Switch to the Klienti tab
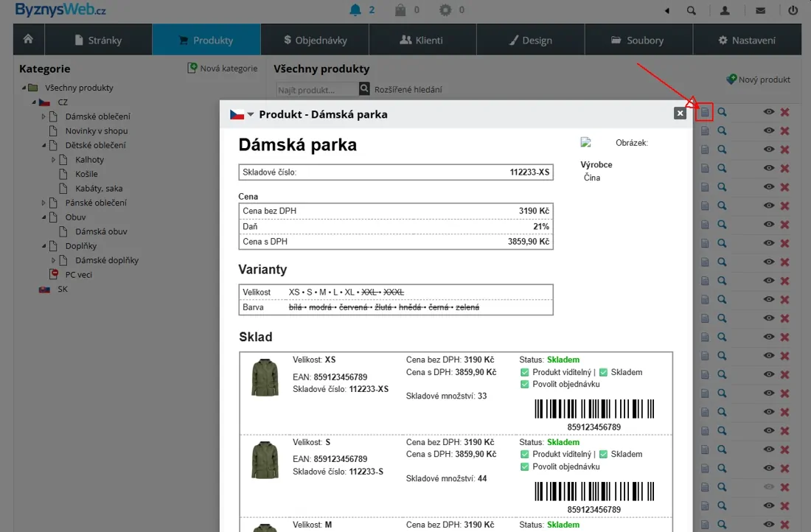Viewport: 811px width, 532px height. point(422,39)
